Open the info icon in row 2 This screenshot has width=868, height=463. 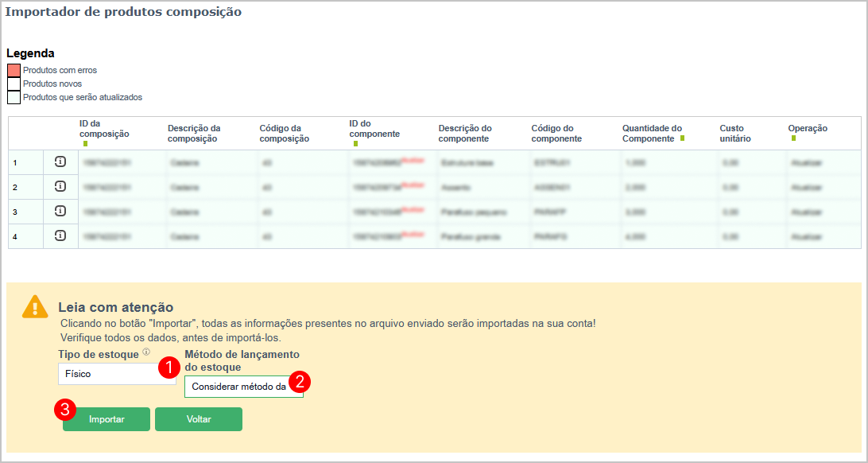[60, 187]
